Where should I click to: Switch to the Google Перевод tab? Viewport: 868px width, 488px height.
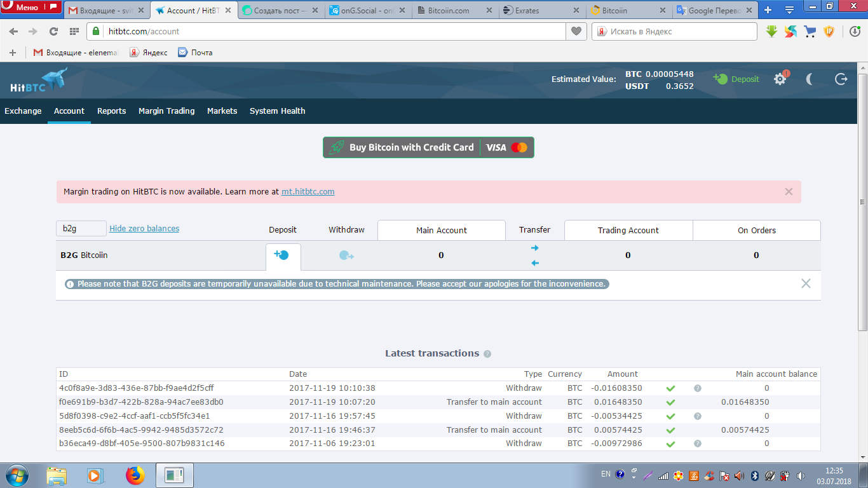click(x=715, y=11)
